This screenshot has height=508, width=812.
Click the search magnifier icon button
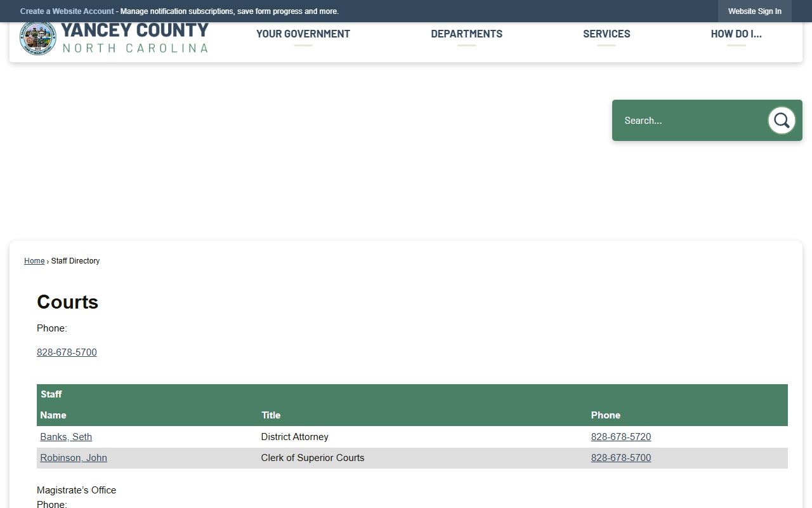coord(782,120)
